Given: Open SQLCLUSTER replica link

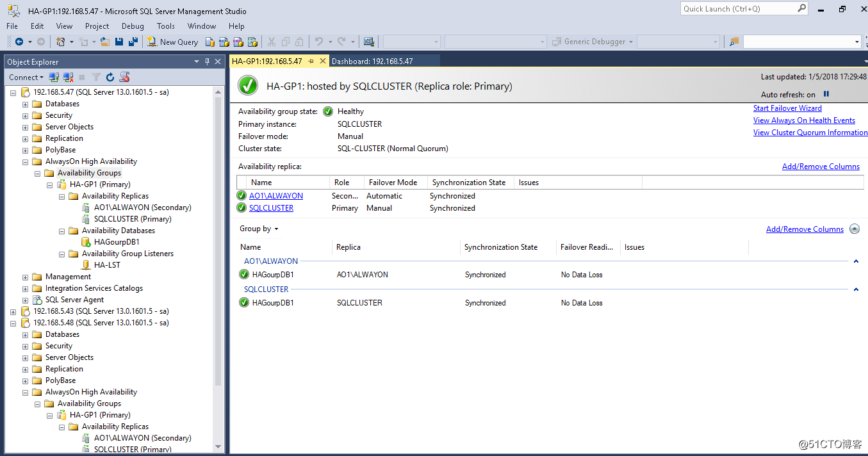Looking at the screenshot, I should (x=271, y=208).
